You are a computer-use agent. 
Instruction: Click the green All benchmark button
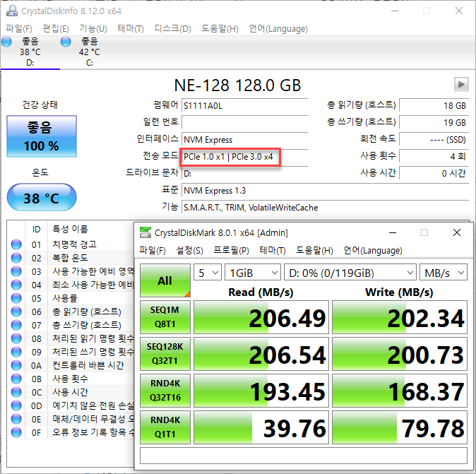click(165, 280)
